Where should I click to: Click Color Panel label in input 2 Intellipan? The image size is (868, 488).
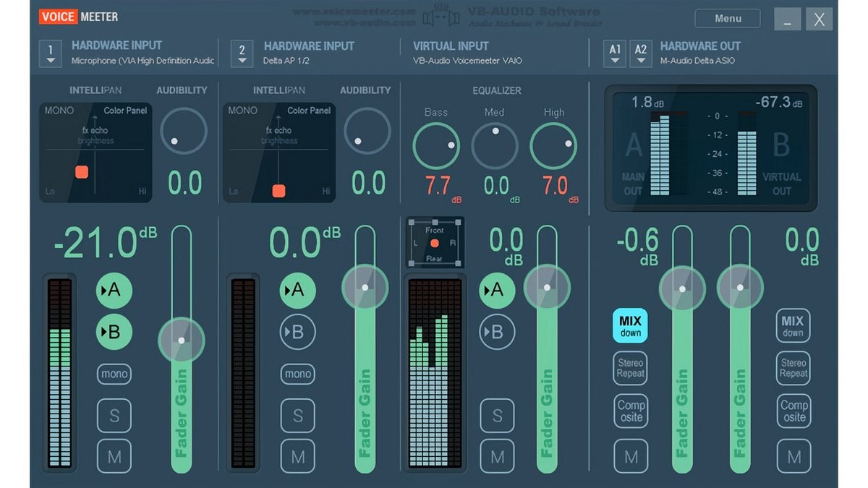point(309,111)
